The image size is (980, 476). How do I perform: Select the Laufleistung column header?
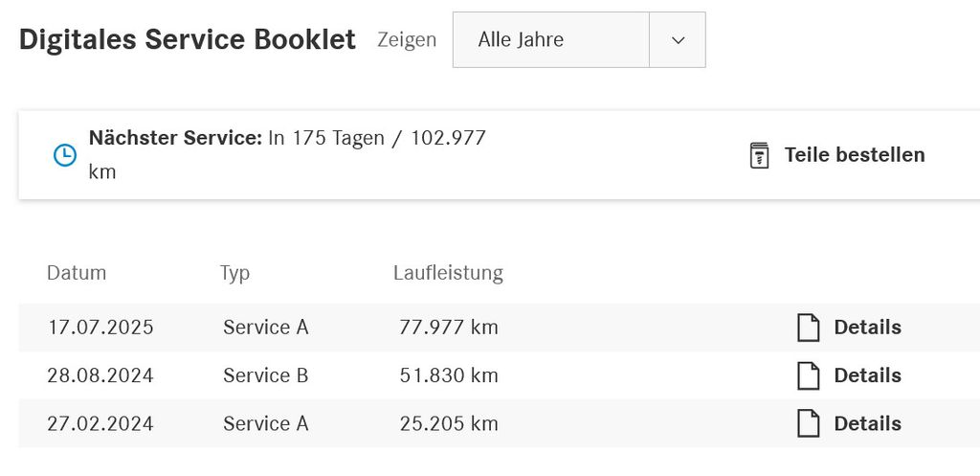tap(448, 273)
